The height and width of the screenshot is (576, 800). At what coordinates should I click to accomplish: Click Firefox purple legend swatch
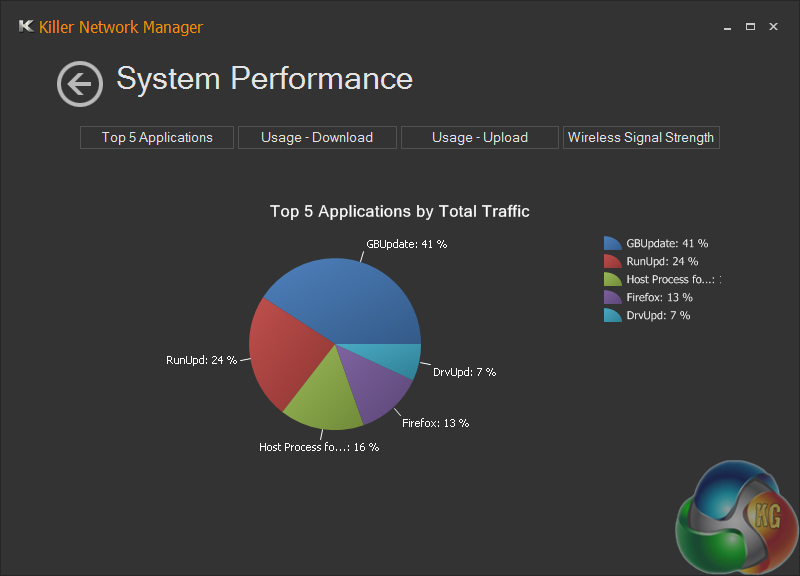612,297
